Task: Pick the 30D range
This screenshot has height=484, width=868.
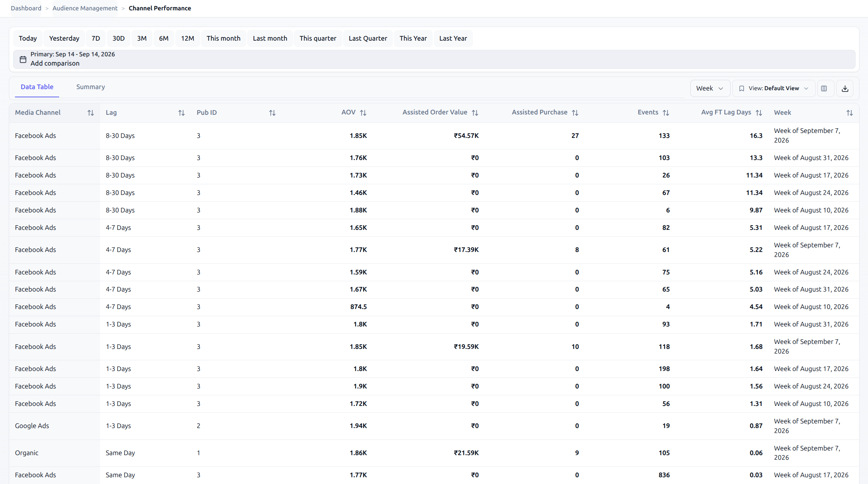Action: point(119,38)
